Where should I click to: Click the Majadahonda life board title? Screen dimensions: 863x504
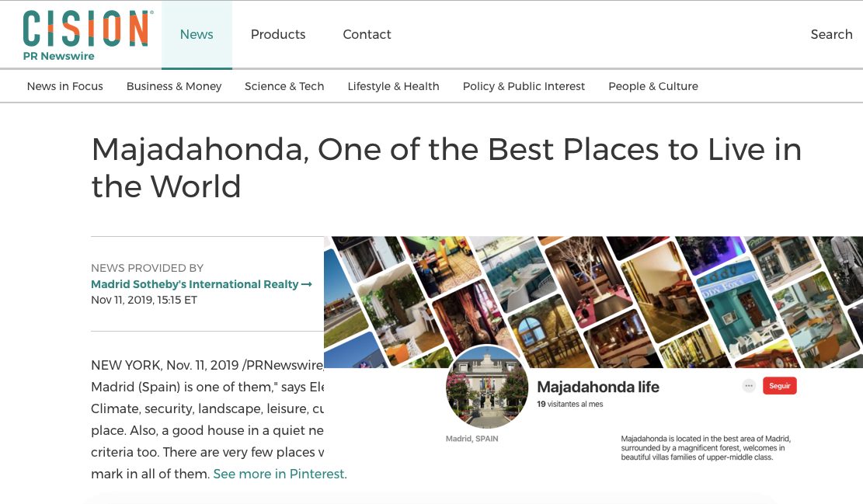597,388
